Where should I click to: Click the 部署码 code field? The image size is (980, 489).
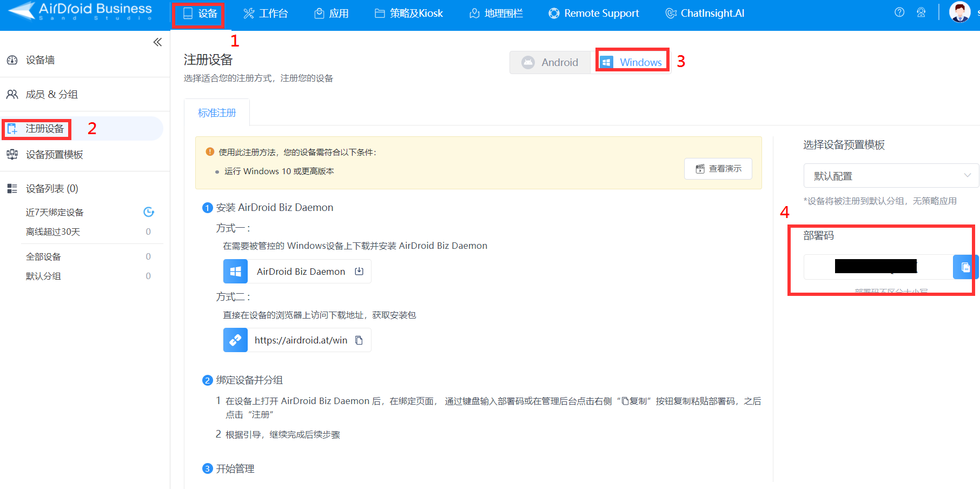pyautogui.click(x=878, y=267)
